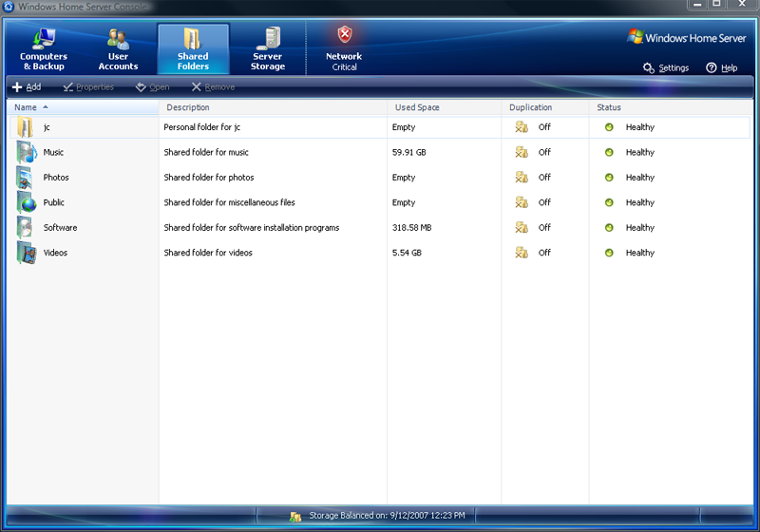The image size is (760, 532).
Task: Select the 'Videos' folder name
Action: [x=55, y=254]
